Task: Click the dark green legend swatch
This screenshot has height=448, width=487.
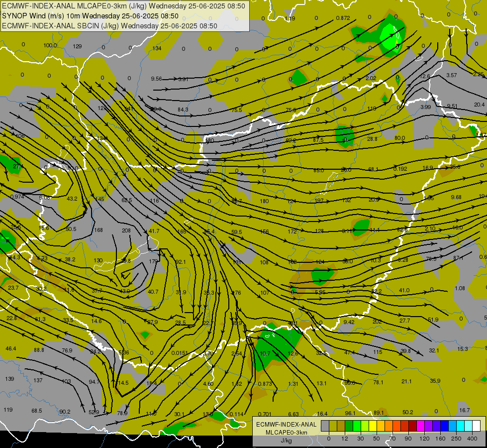Action: pos(349,426)
